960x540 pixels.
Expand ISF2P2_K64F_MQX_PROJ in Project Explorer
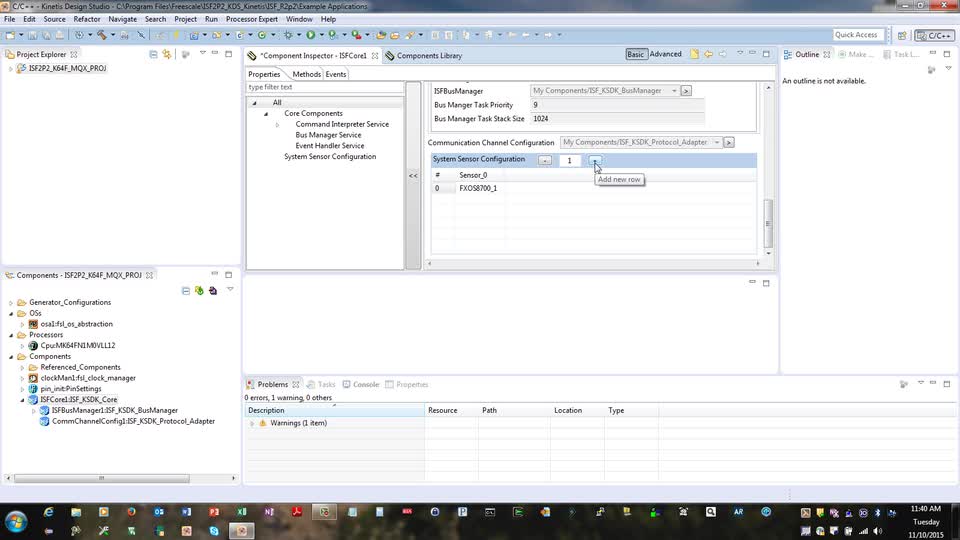pyautogui.click(x=11, y=69)
